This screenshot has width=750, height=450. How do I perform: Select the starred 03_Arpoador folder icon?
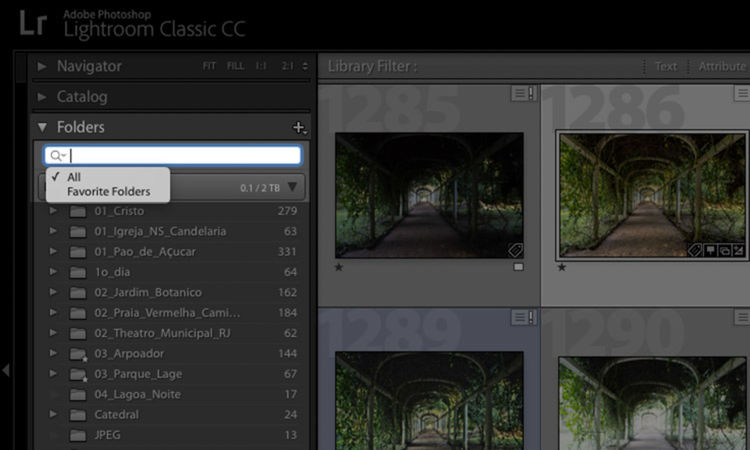(x=78, y=354)
